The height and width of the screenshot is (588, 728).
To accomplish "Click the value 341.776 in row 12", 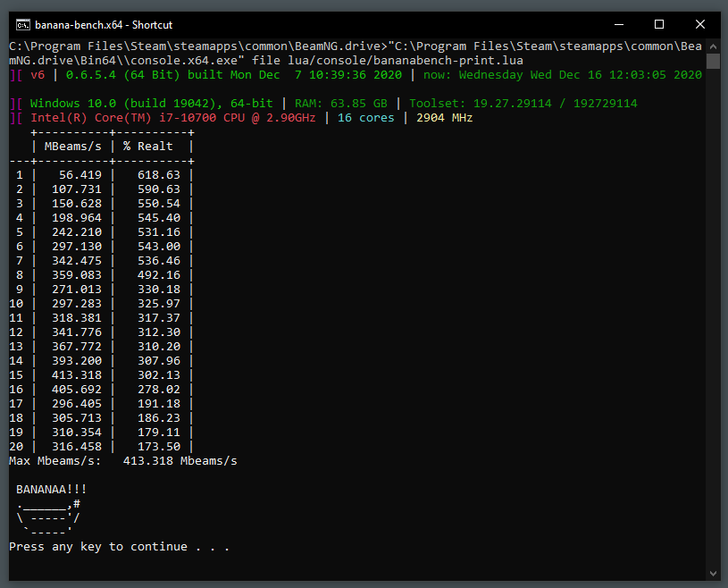I will [77, 332].
